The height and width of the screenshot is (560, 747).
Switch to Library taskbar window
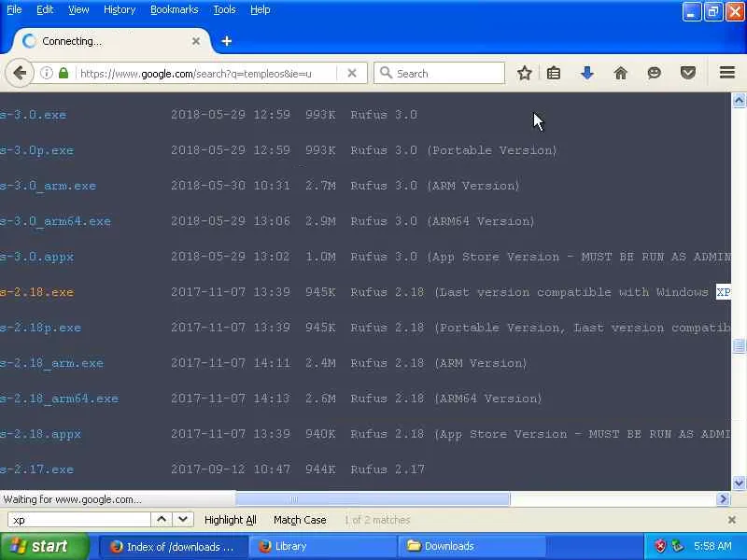tap(322, 547)
